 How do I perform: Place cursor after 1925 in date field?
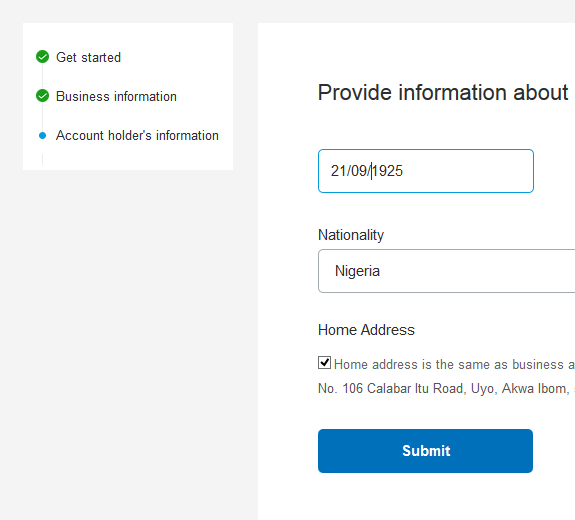tap(403, 171)
